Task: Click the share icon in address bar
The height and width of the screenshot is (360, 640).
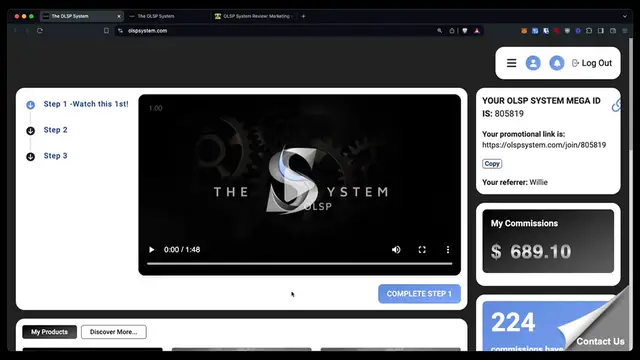Action: [451, 31]
